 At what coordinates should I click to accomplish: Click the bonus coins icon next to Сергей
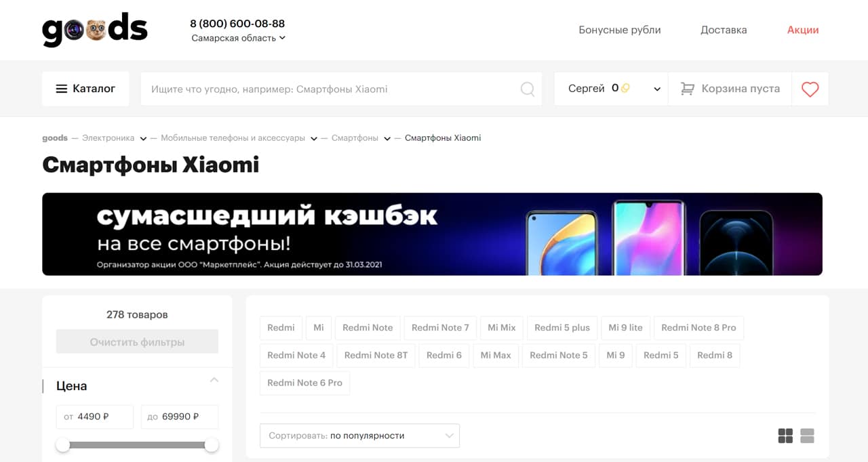pyautogui.click(x=625, y=88)
